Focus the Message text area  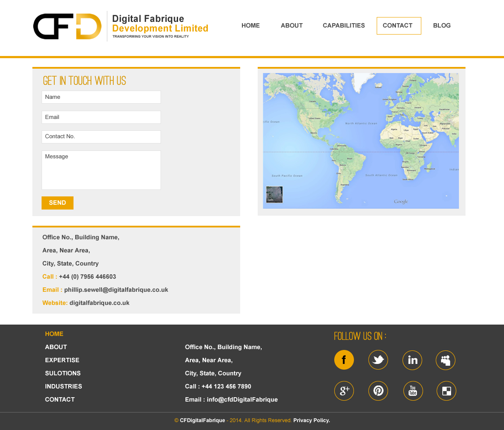[101, 170]
